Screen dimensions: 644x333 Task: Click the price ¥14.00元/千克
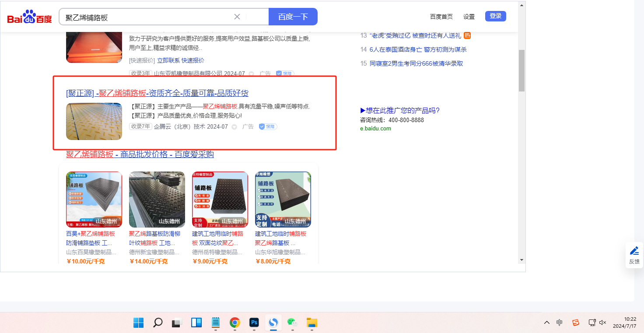tap(148, 261)
